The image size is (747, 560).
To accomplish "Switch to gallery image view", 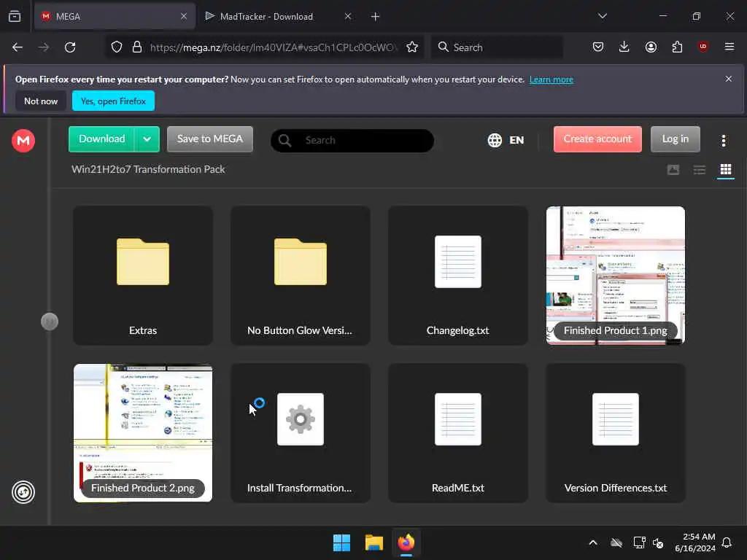I will coord(673,170).
